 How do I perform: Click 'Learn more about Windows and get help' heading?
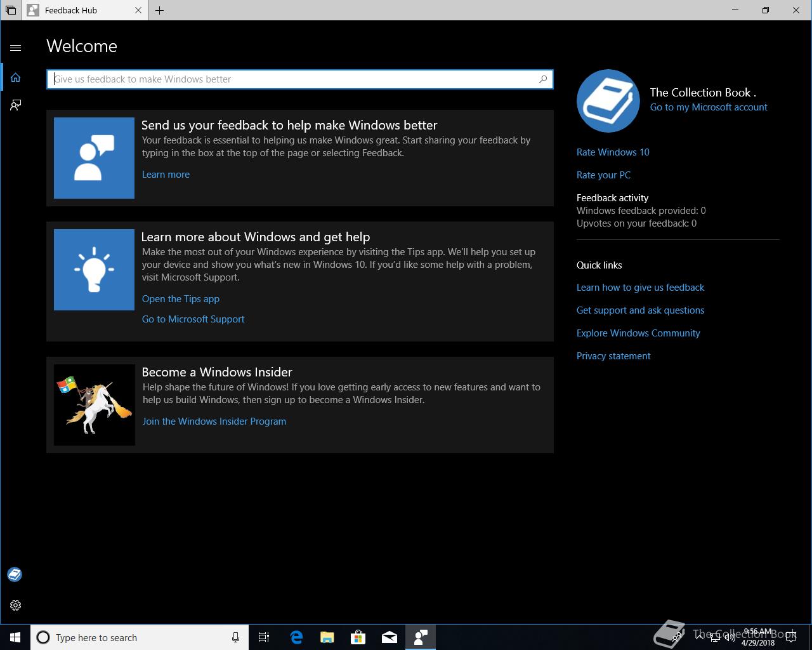[x=256, y=237]
